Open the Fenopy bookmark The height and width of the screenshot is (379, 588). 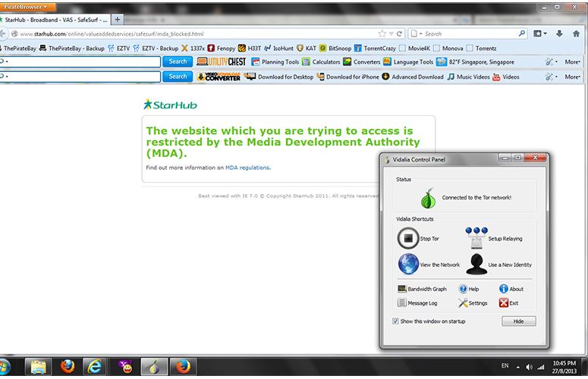(222, 49)
